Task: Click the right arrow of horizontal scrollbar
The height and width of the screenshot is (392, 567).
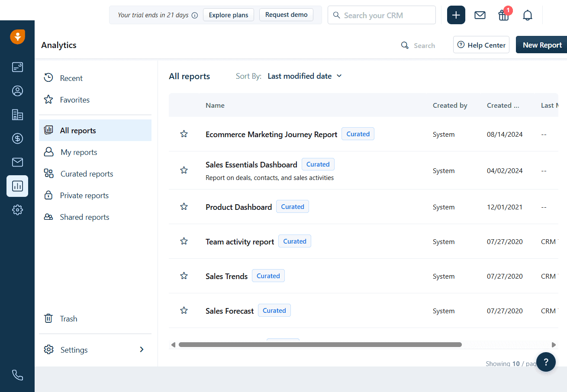Action: (554, 345)
